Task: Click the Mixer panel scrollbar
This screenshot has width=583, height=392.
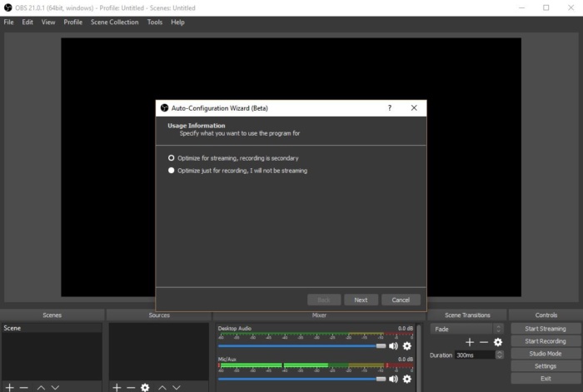Action: (x=419, y=357)
